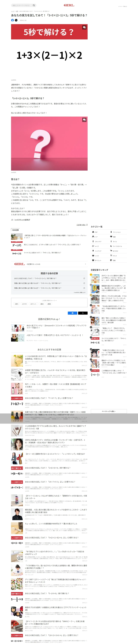
Task: Click the external-link icon on the 1+3×(2−1)×2 related row
Action: pyautogui.click(x=84, y=278)
